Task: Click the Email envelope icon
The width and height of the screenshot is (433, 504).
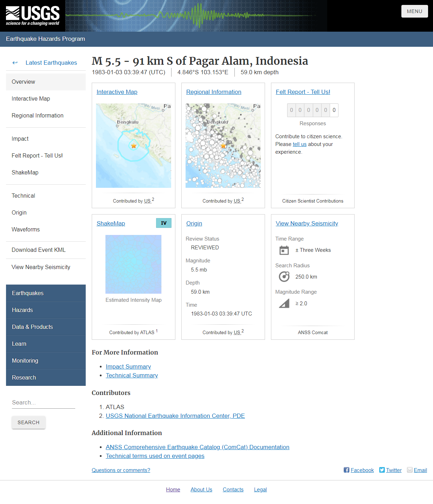Action: pos(410,470)
